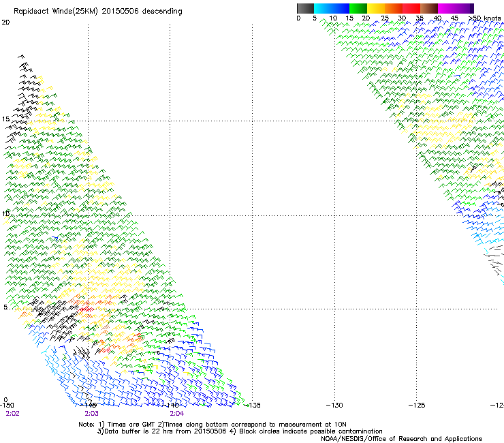
Task: Click the purple time label "2:02"
Action: [12, 414]
